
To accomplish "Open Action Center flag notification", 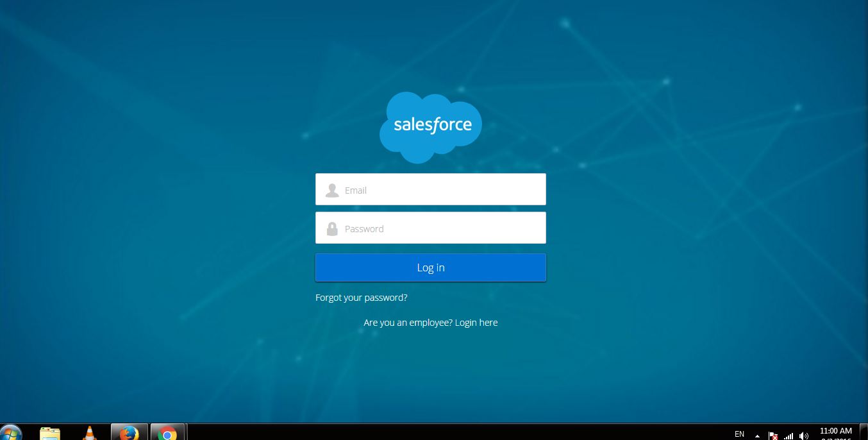I will 773,436.
